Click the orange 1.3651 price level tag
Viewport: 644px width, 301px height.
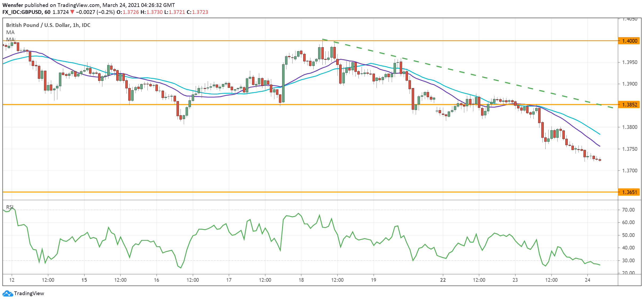pos(629,192)
